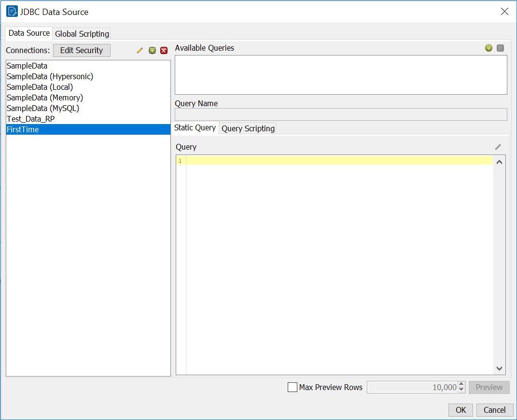Click the green plus to add a connection

pos(152,50)
